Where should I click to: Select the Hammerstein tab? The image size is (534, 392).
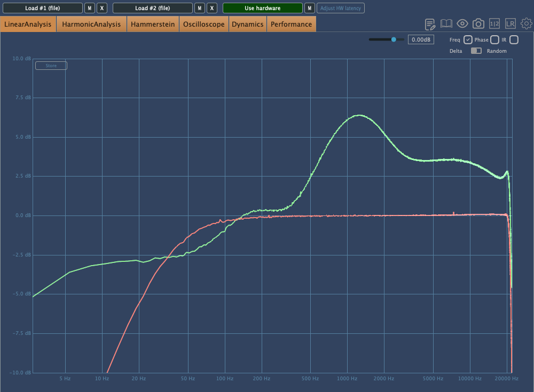click(153, 24)
